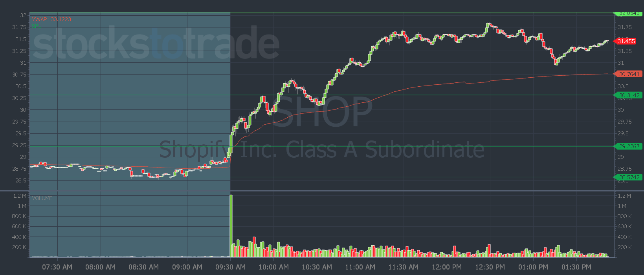Click the 11:00 AM time axis label
The image size is (644, 275).
pos(360,267)
